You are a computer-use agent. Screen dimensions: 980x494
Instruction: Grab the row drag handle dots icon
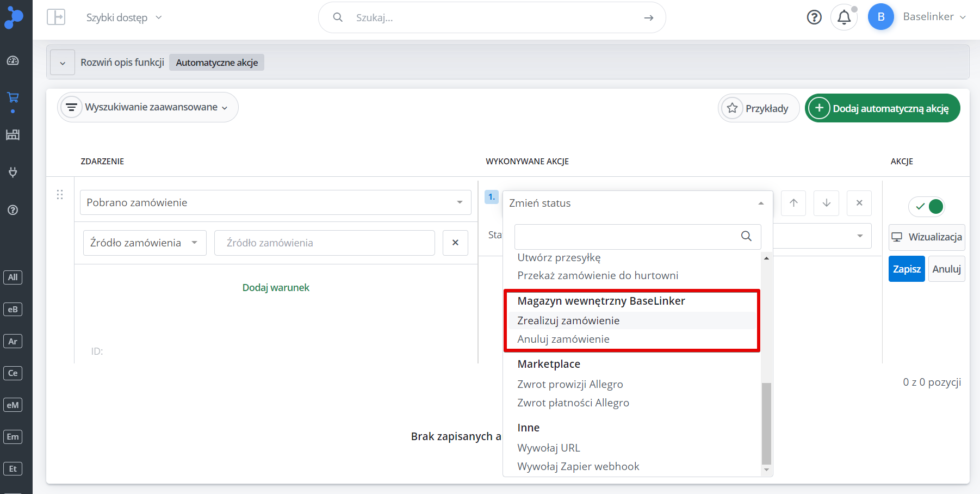click(60, 194)
